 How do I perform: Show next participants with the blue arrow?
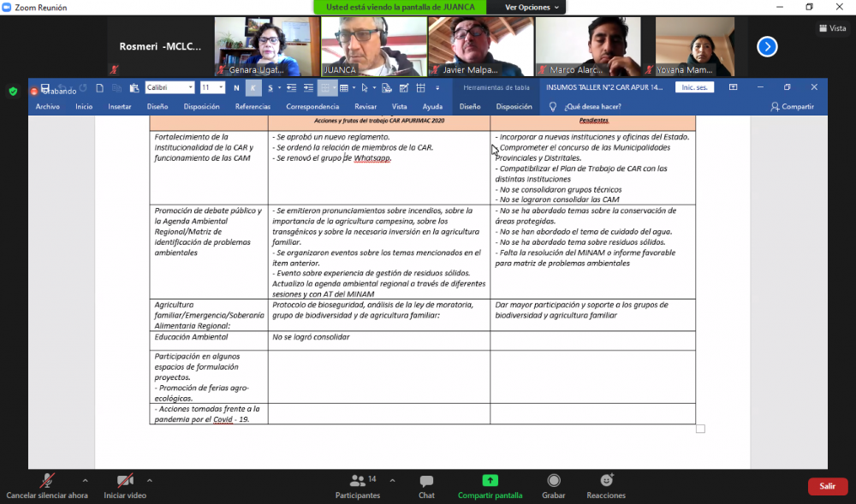(767, 46)
